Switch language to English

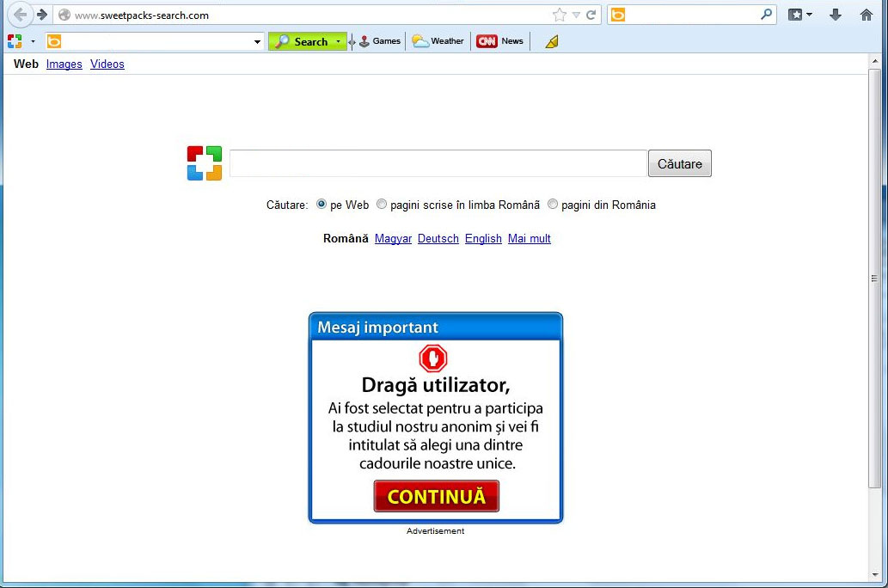click(x=483, y=238)
